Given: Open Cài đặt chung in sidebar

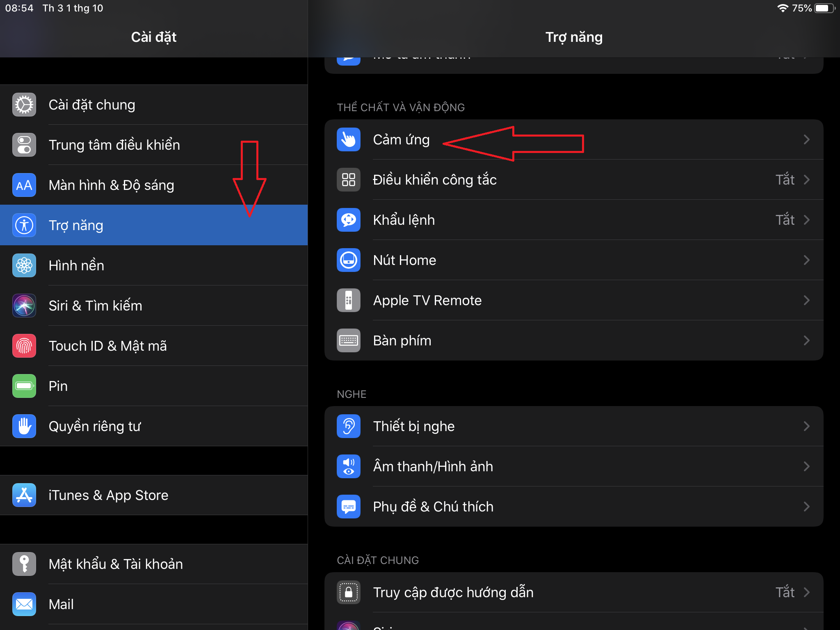Looking at the screenshot, I should coord(154,105).
